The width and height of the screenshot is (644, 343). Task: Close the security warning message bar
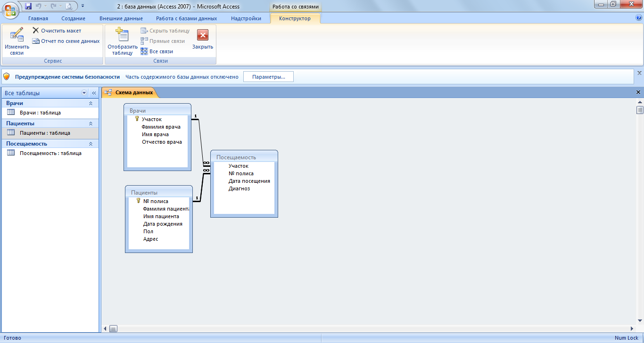tap(639, 73)
